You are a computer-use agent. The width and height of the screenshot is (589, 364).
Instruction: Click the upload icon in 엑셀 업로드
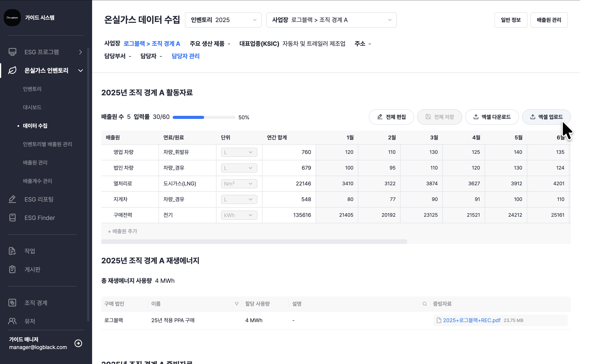pyautogui.click(x=533, y=117)
